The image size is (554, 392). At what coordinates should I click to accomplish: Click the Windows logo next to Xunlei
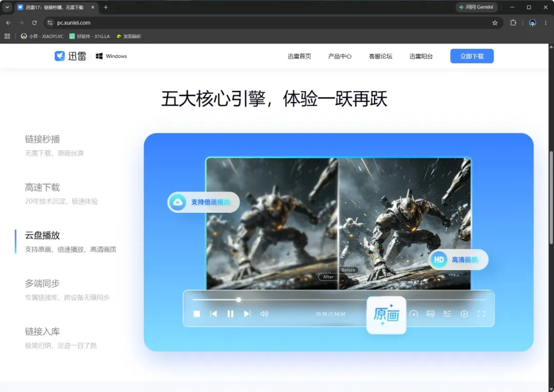point(100,56)
